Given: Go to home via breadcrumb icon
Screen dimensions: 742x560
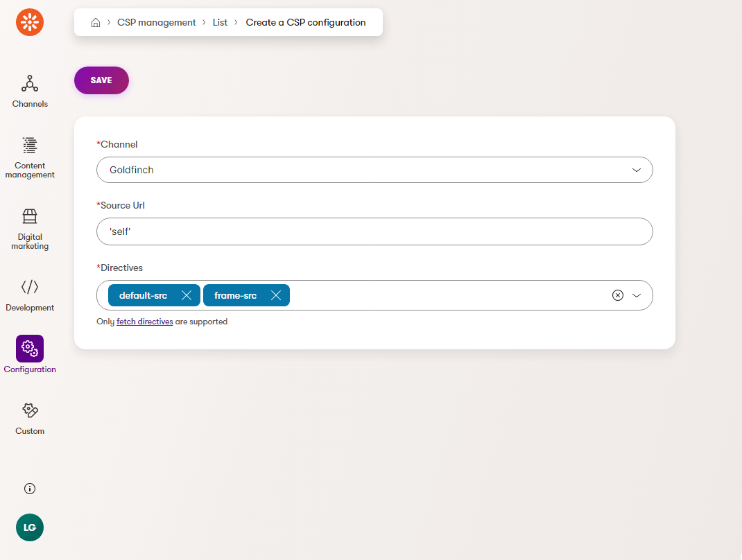Looking at the screenshot, I should click(x=96, y=22).
